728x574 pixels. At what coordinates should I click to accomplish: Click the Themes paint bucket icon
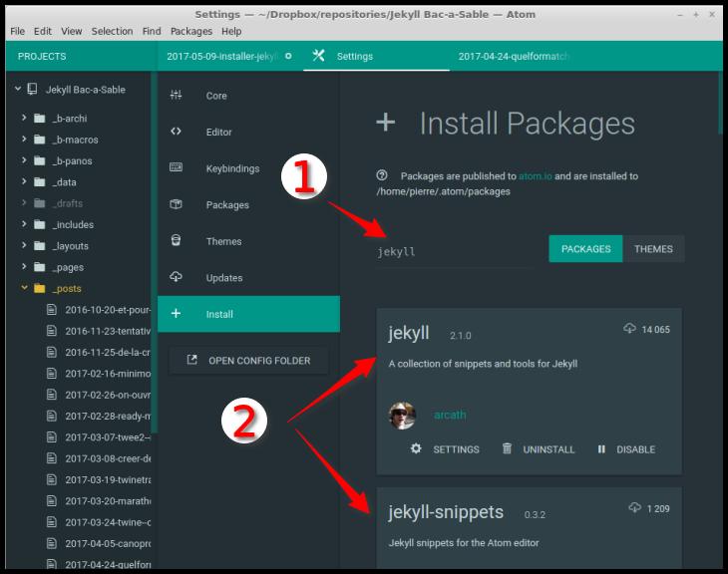click(176, 240)
